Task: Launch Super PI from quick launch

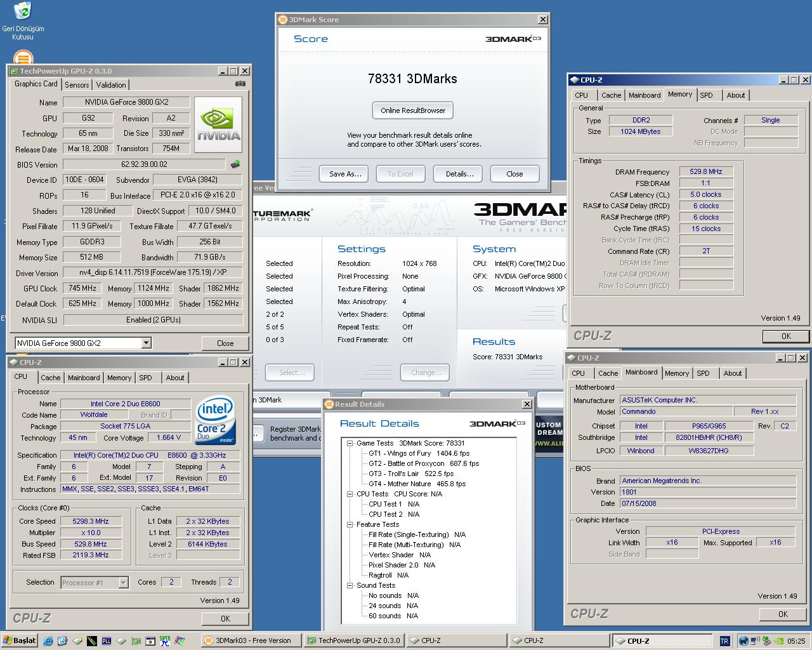Action: click(165, 641)
